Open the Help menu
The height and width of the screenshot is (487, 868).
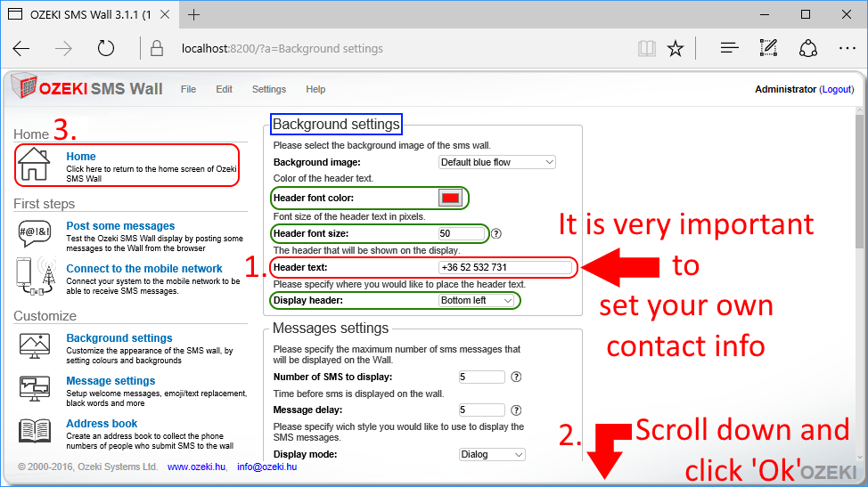coord(315,89)
